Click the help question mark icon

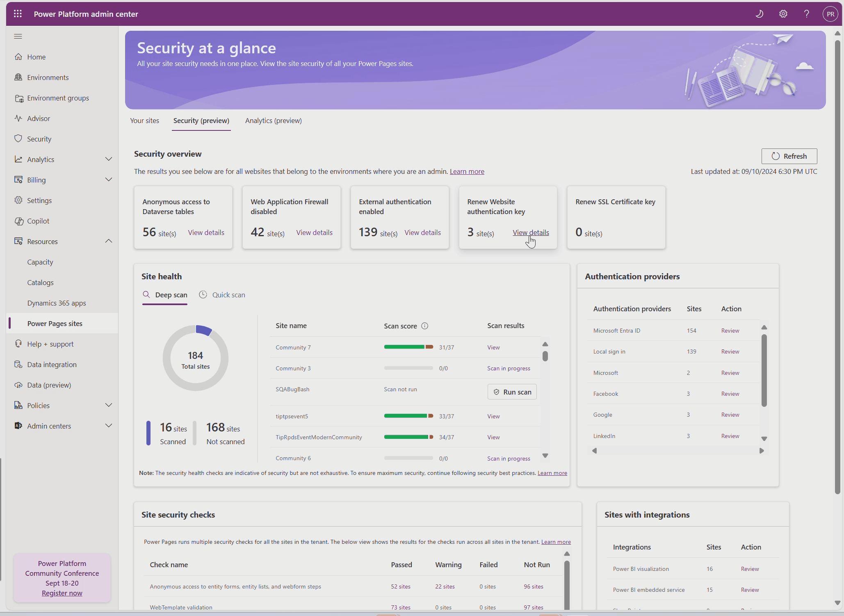806,14
